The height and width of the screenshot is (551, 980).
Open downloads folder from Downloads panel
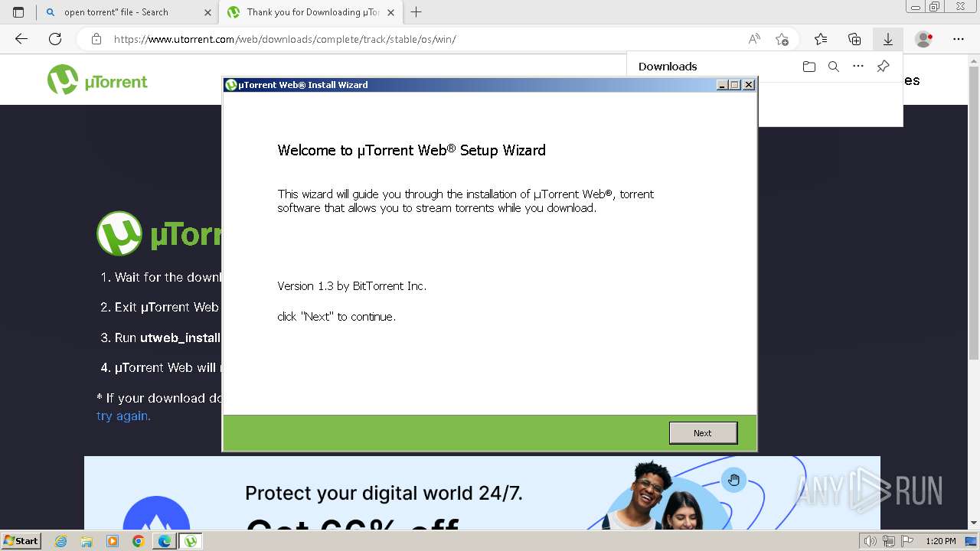coord(809,67)
